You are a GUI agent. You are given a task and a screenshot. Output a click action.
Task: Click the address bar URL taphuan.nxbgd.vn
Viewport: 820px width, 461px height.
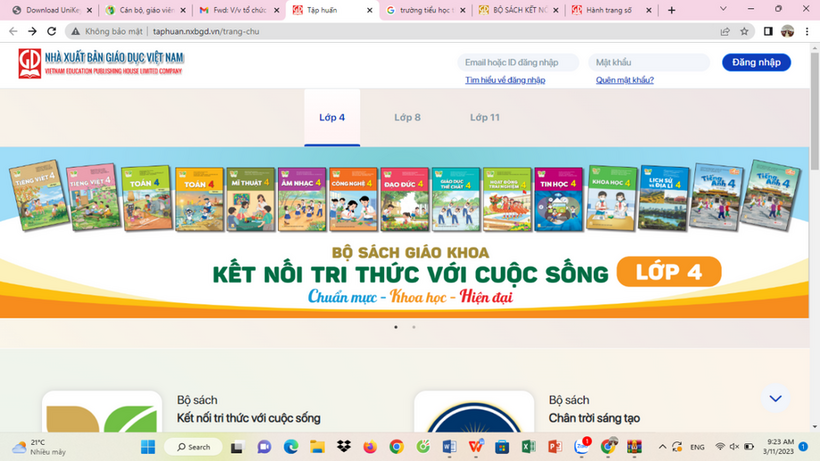[206, 31]
